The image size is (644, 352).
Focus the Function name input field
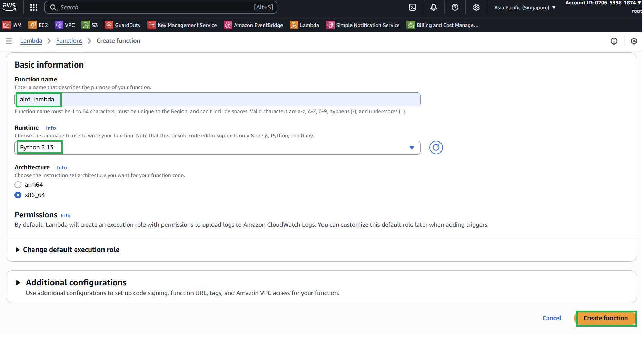coord(218,99)
